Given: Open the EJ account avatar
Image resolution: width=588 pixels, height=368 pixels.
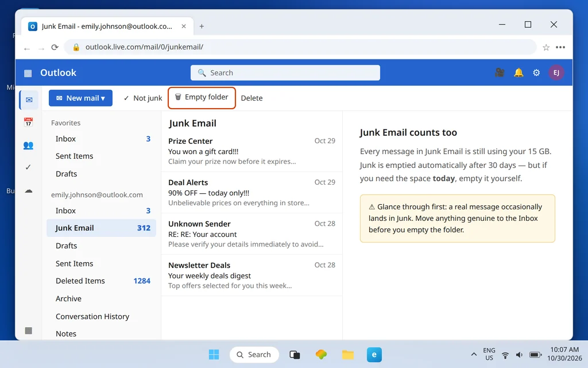Looking at the screenshot, I should tap(556, 72).
